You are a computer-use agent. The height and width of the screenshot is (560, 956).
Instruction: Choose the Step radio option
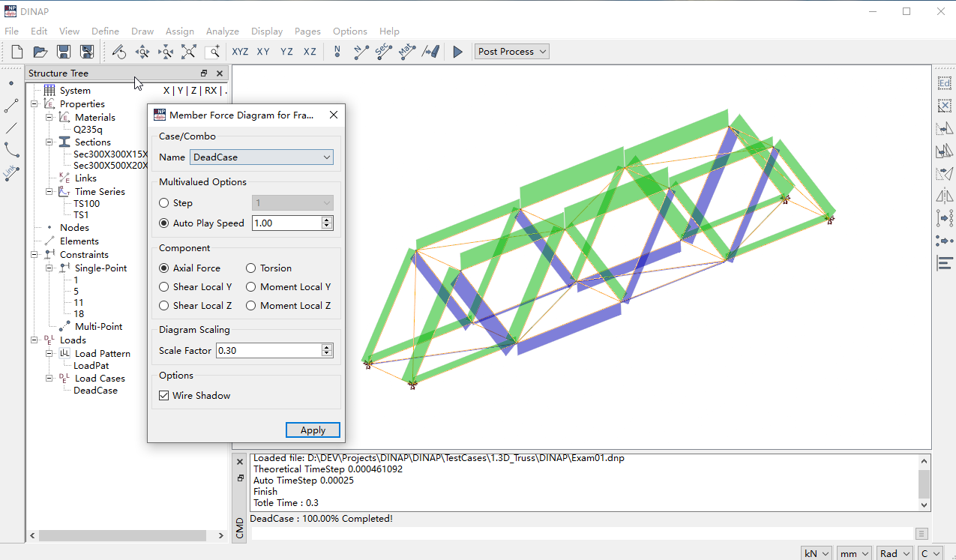tap(164, 203)
